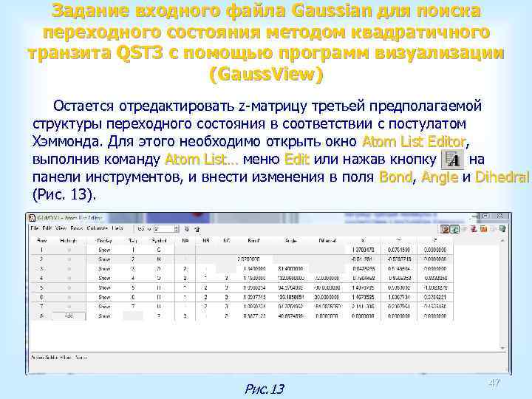Open the Display Show cell in row 4
This screenshot has width=532, height=399.
104,279
